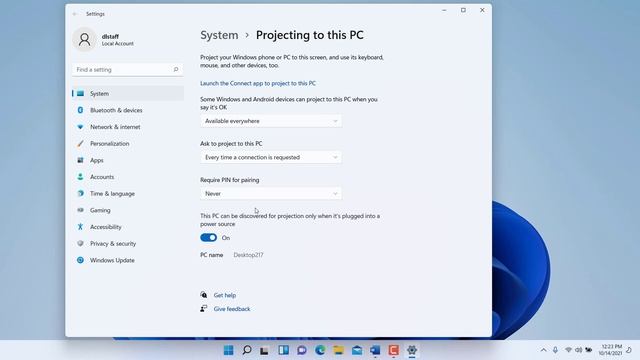Click PC name value Desktop217
The width and height of the screenshot is (640, 360).
pyautogui.click(x=248, y=255)
